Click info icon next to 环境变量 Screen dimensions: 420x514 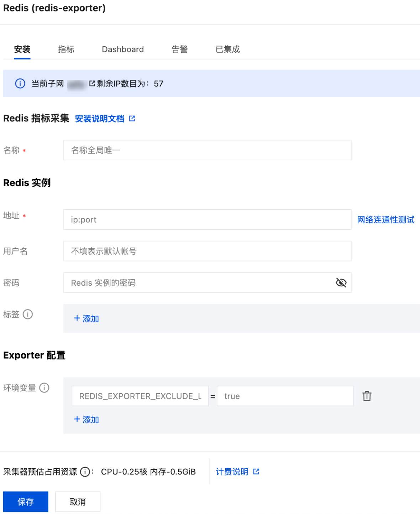[x=44, y=388]
